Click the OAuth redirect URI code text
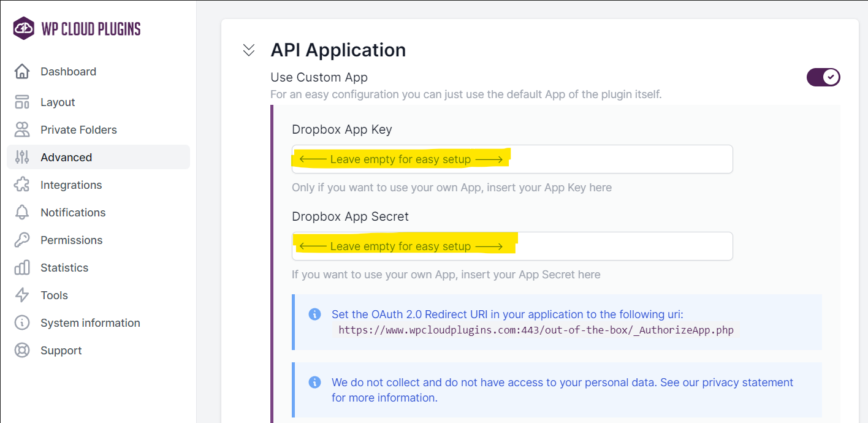 point(536,330)
